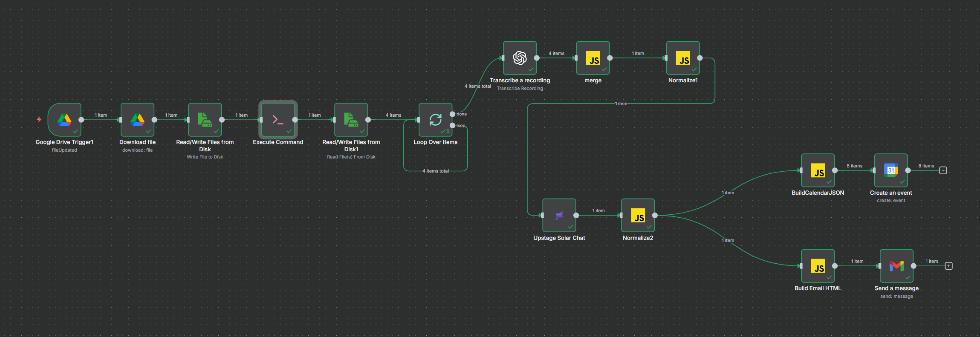
Task: Click the Download file node icon
Action: tap(137, 120)
